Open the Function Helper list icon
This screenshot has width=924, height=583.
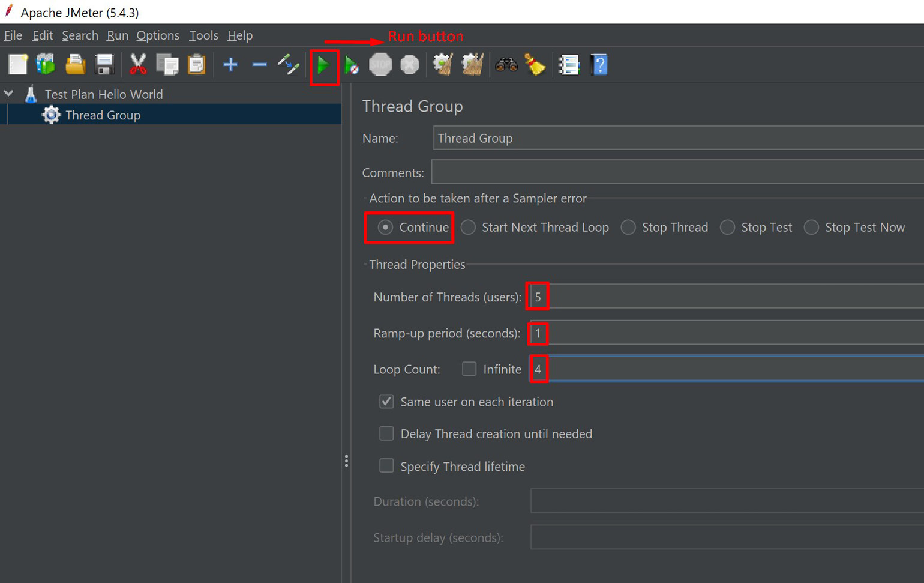569,64
